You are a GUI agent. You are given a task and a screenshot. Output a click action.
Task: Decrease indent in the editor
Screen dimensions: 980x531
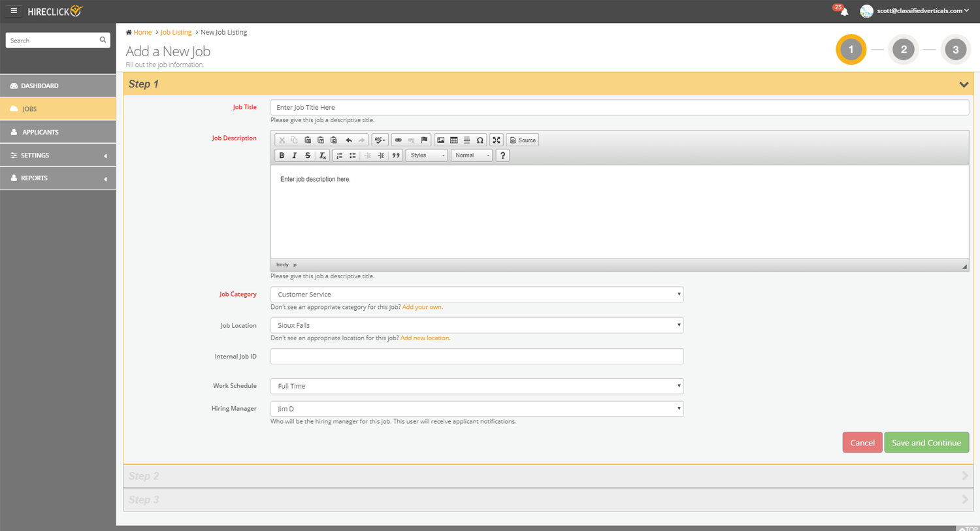point(368,155)
